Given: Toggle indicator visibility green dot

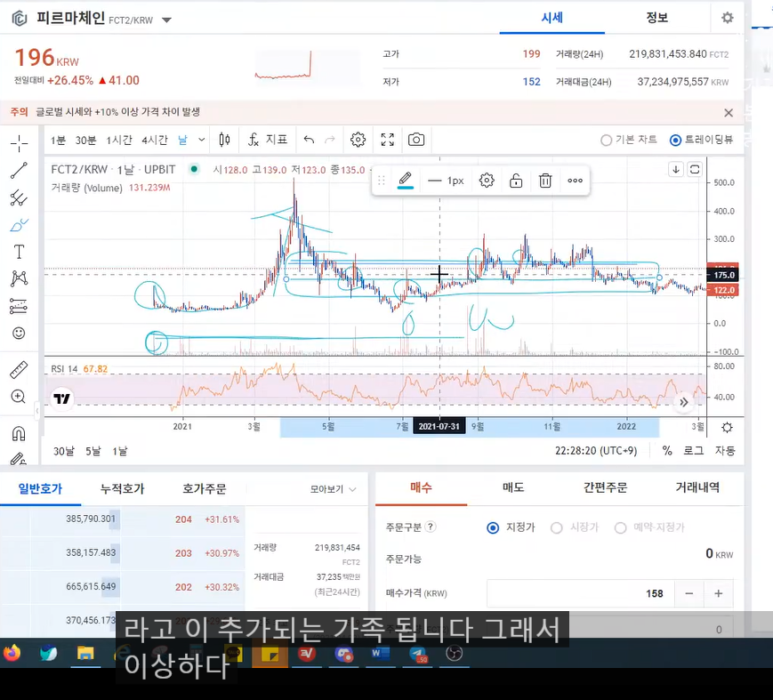Looking at the screenshot, I should [194, 169].
